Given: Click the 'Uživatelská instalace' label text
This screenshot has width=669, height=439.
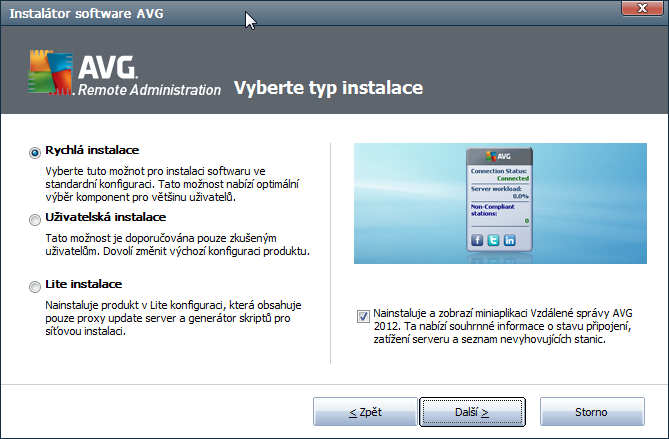Looking at the screenshot, I should 105,217.
